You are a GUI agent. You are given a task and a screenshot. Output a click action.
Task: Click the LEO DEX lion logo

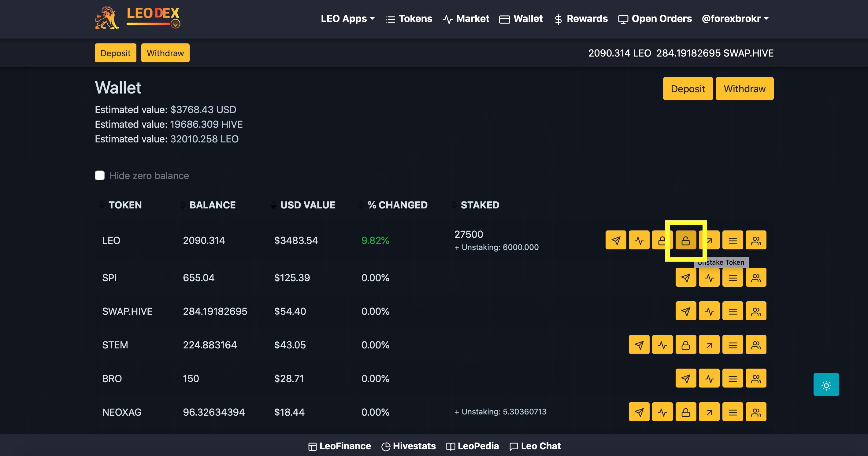(137, 18)
